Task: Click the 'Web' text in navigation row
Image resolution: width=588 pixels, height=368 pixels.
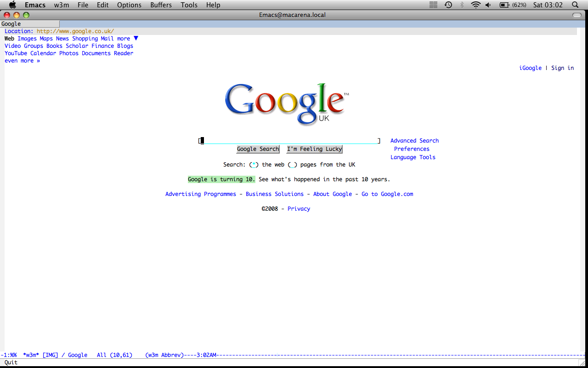Action: [9, 39]
